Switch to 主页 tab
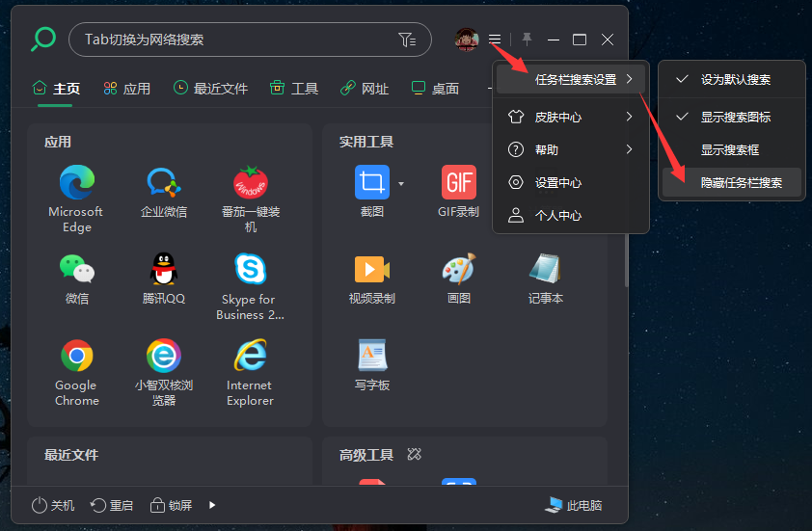This screenshot has width=812, height=531. click(56, 89)
